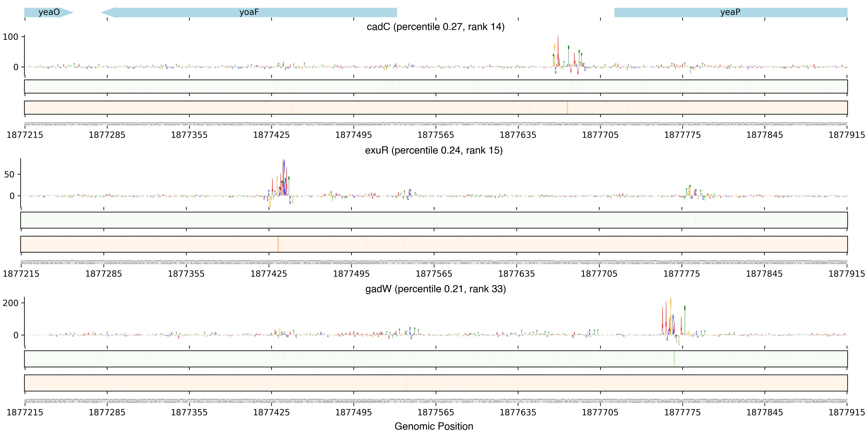Click position label "1877635" under the cadC panel

click(518, 135)
